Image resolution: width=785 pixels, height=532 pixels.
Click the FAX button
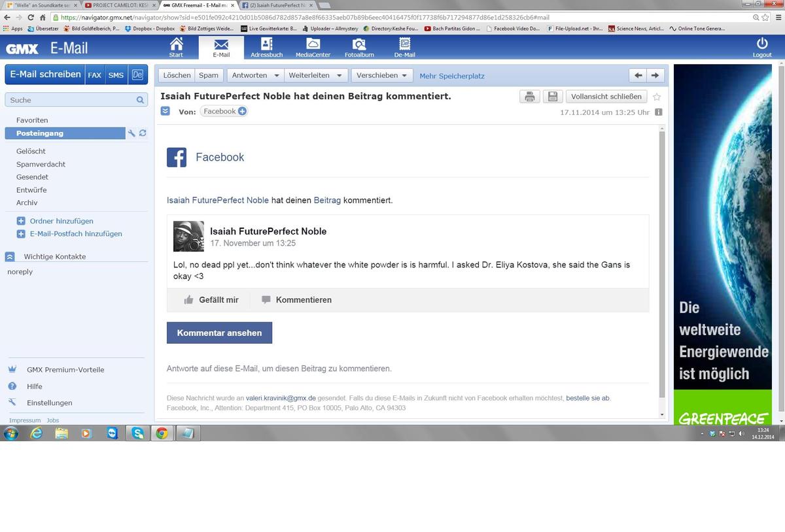pyautogui.click(x=95, y=75)
